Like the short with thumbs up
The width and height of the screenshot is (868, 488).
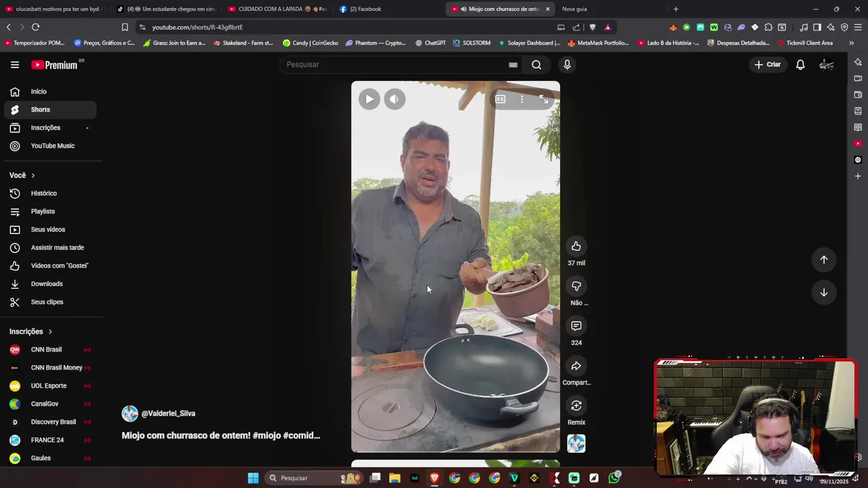click(x=576, y=246)
